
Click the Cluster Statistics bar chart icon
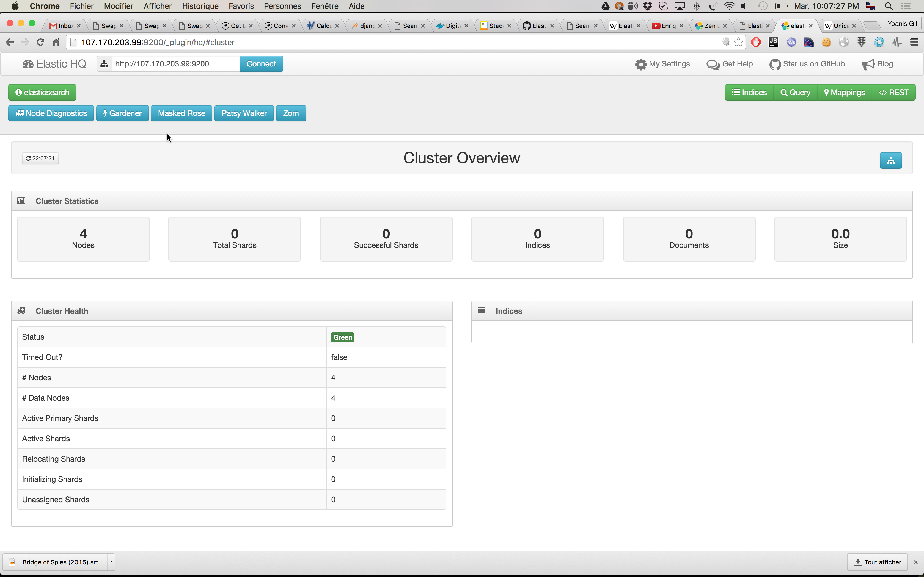pos(21,201)
